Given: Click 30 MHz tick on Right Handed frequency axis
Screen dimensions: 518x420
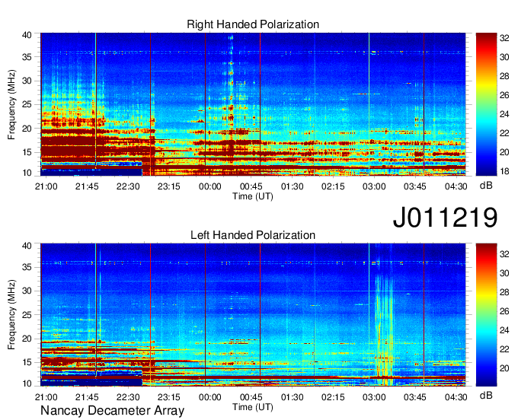Looking at the screenshot, I should pyautogui.click(x=27, y=81).
